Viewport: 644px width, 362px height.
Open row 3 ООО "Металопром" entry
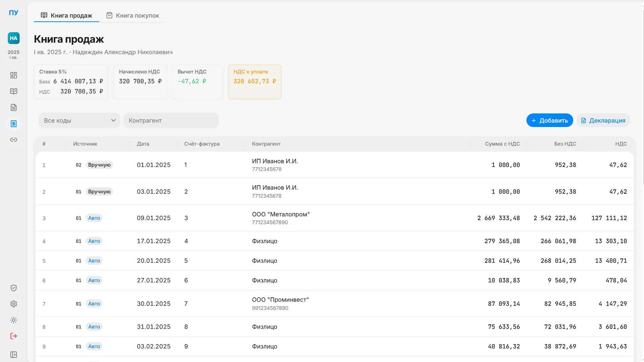coord(281,218)
